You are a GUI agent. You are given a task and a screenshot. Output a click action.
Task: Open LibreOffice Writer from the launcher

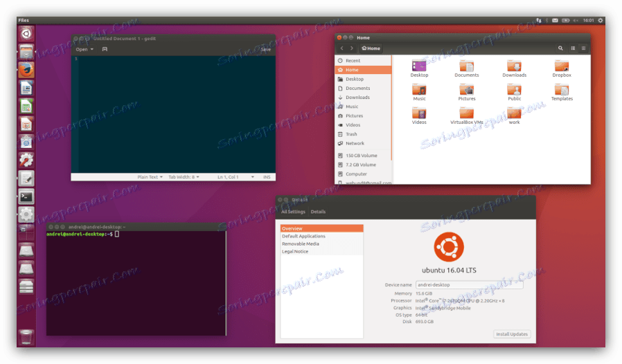[26, 88]
